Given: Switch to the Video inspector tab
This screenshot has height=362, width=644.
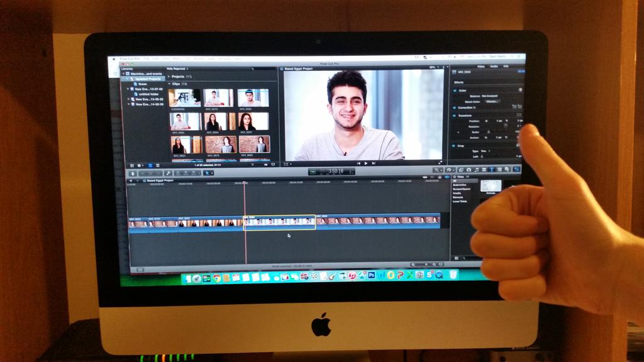Looking at the screenshot, I should click(481, 66).
